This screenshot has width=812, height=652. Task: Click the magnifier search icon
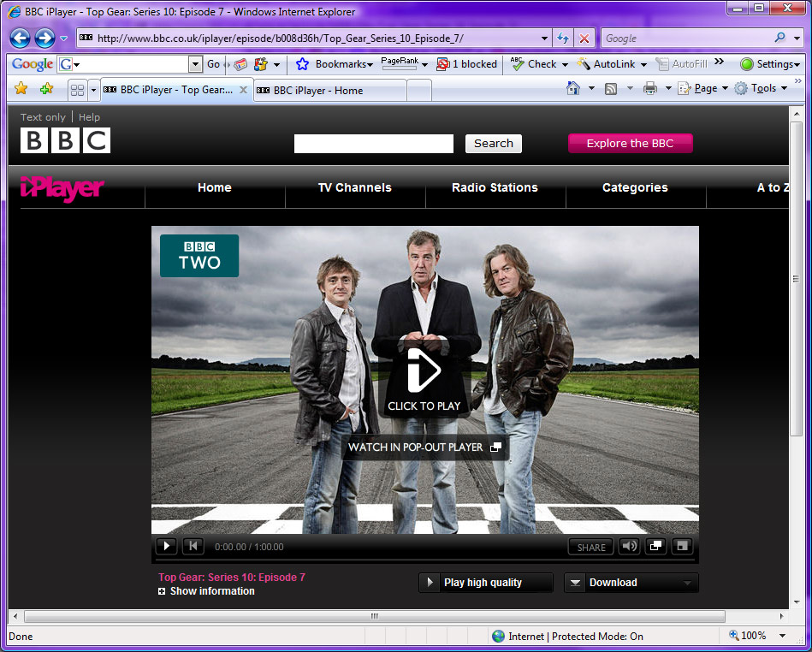pos(779,38)
